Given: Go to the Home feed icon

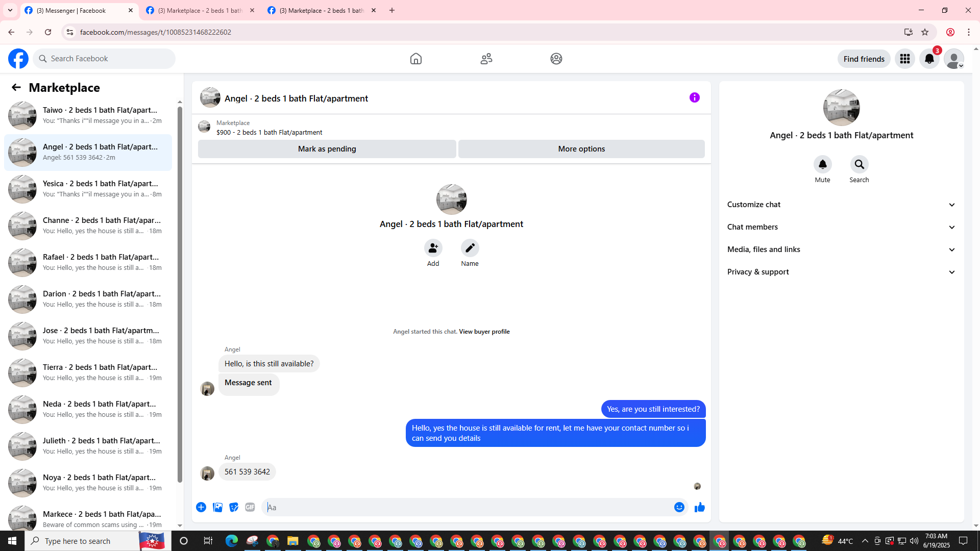Looking at the screenshot, I should 416,59.
